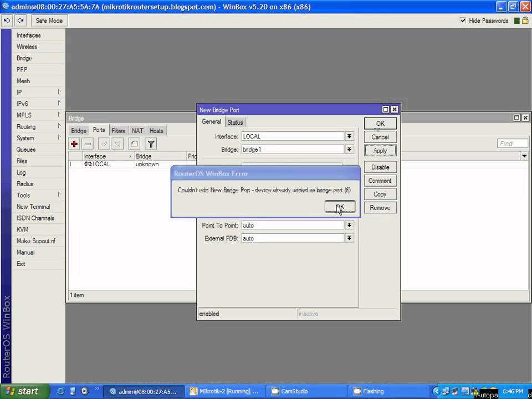This screenshot has width=532, height=399.
Task: Switch to Flashing taskbar window
Action: (x=388, y=391)
